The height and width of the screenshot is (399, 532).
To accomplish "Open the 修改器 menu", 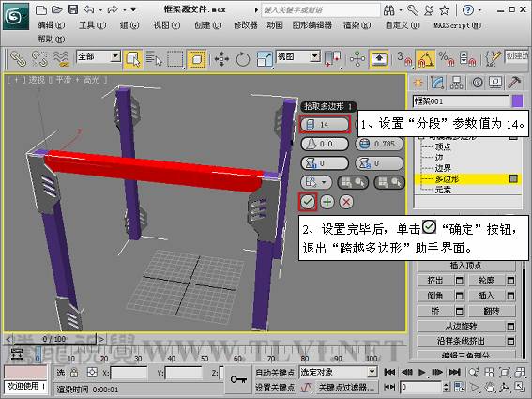I will (x=245, y=25).
